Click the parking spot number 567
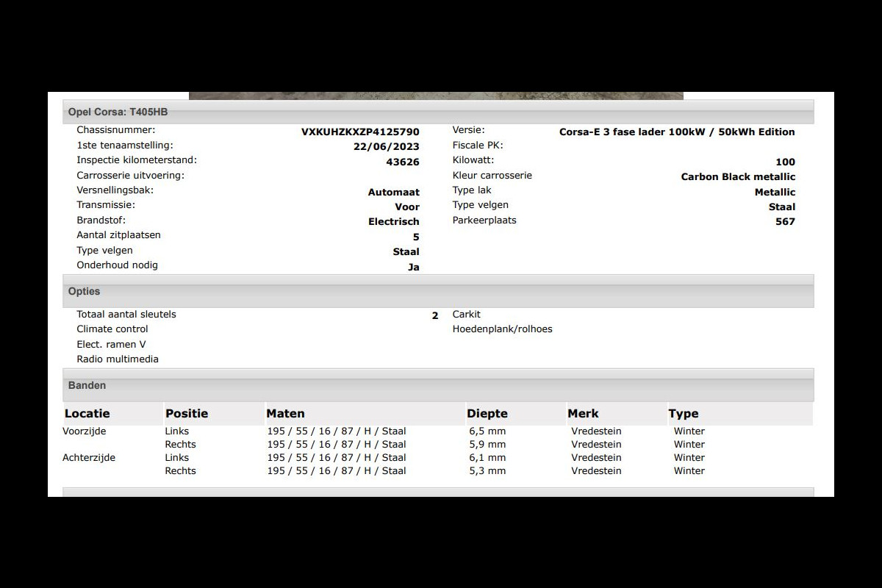The width and height of the screenshot is (882, 588). tap(785, 221)
